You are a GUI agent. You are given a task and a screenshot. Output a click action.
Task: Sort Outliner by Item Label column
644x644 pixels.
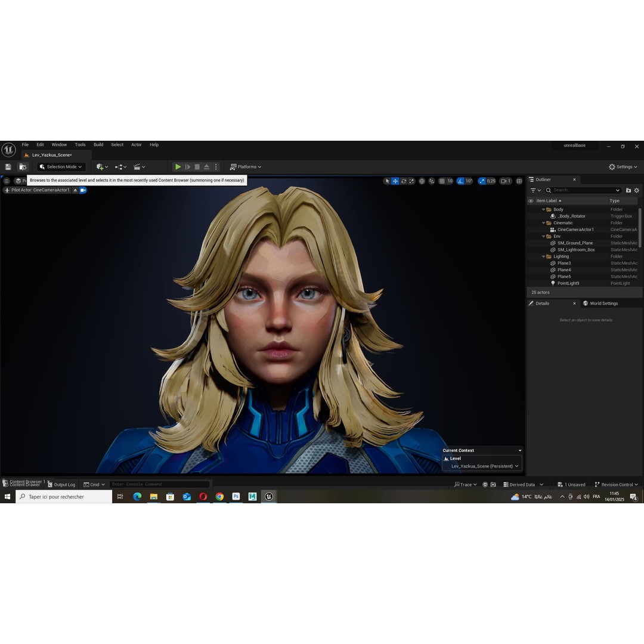[x=549, y=201]
